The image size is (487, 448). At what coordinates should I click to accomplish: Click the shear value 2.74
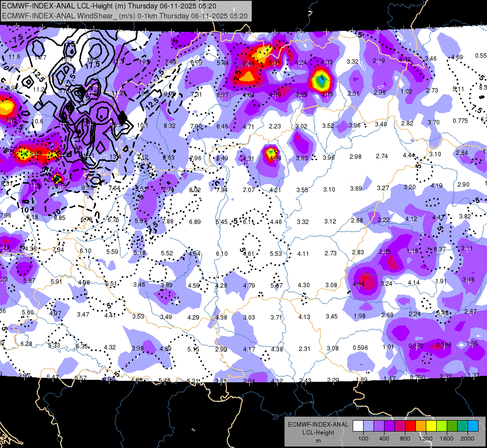[382, 156]
